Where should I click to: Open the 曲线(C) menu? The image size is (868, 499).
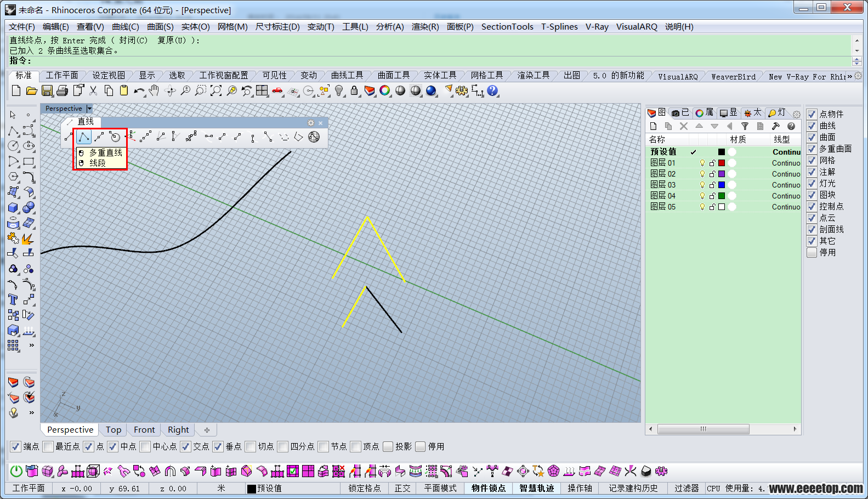[x=126, y=26]
